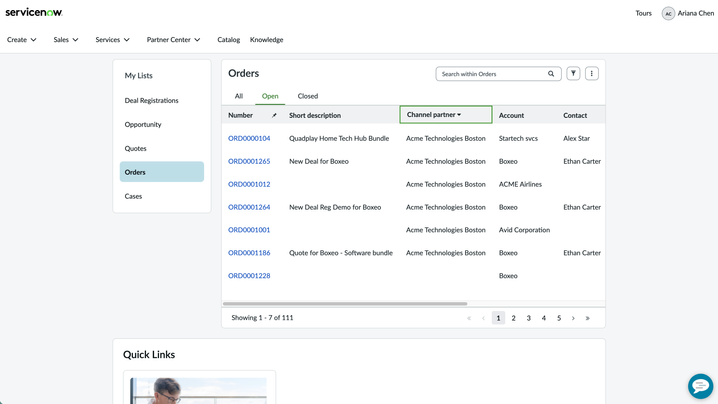Screen dimensions: 718x404
Task: Expand the Sales menu
Action: click(65, 40)
